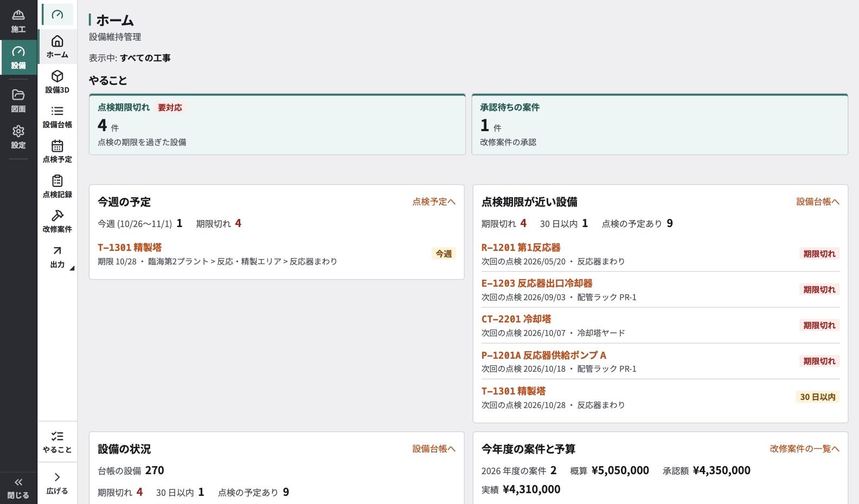The image size is (859, 504).
Task: Open T-1301 精製塔 in 点検期限が近い設備 list
Action: (514, 391)
